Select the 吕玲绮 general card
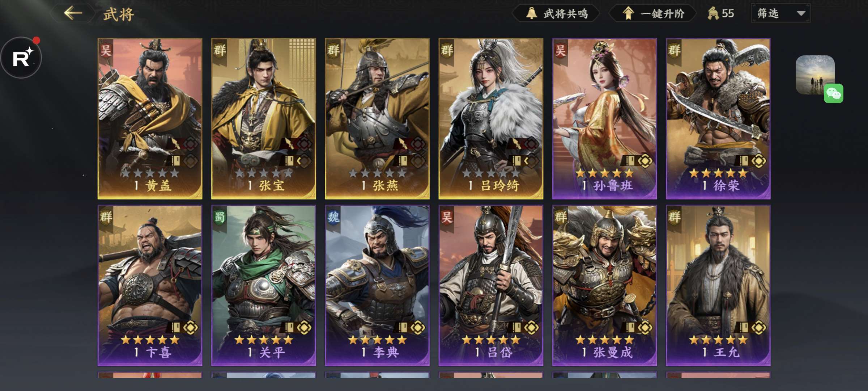 point(491,119)
